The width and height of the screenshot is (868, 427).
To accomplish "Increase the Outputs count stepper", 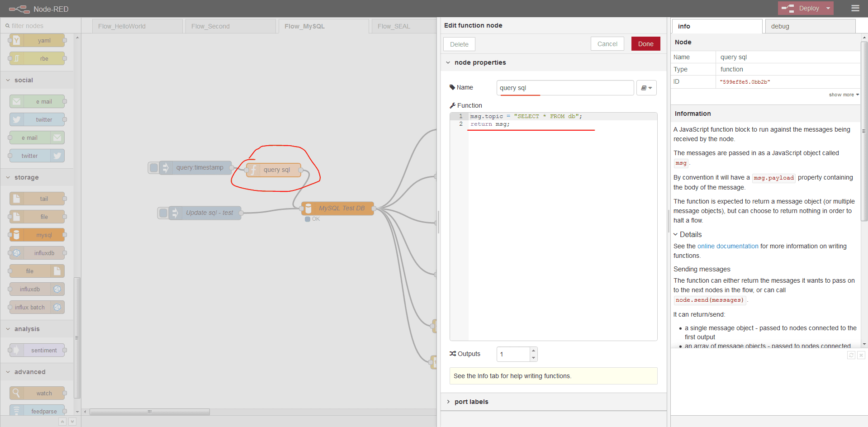I will [534, 351].
